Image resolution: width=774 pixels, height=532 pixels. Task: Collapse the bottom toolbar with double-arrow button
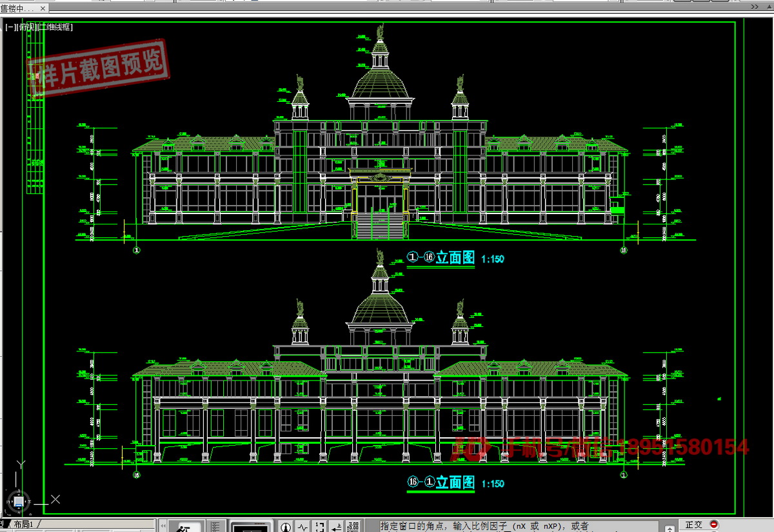164,526
